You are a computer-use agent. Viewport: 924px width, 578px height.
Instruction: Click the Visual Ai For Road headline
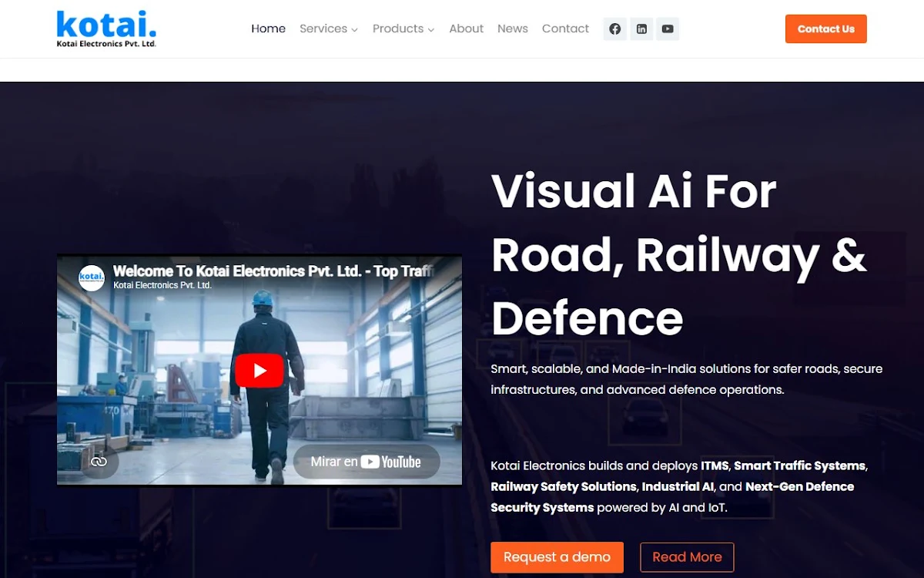[x=678, y=254]
